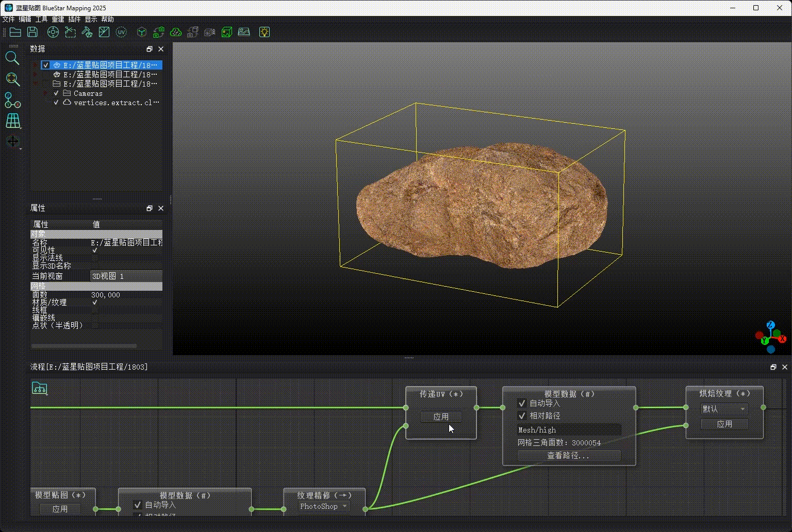The image size is (792, 532).
Task: Open the 默认 dropdown in 烘焙纹理 node
Action: tap(724, 409)
